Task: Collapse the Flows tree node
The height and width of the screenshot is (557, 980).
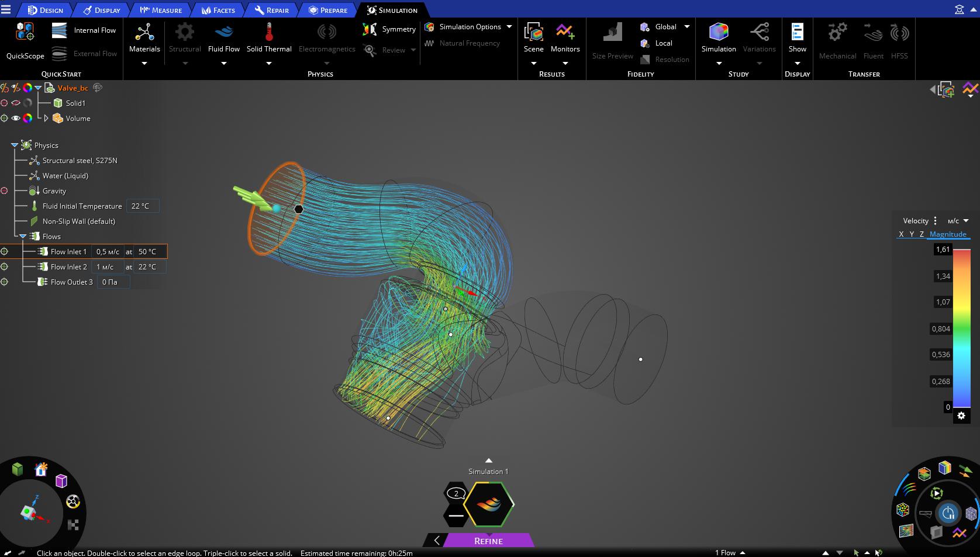Action: pyautogui.click(x=23, y=236)
